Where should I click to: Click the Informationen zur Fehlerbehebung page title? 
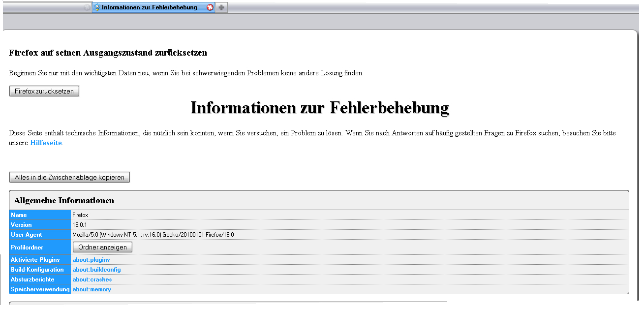(x=320, y=107)
